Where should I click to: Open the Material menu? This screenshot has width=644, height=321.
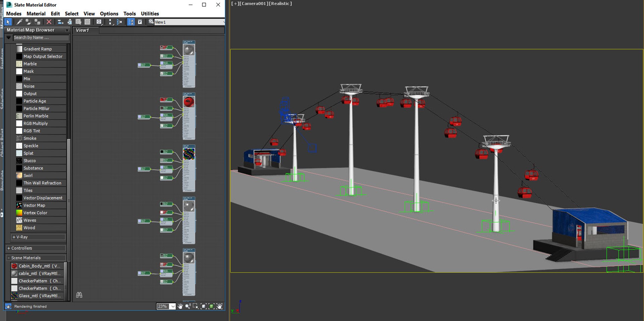(x=36, y=14)
